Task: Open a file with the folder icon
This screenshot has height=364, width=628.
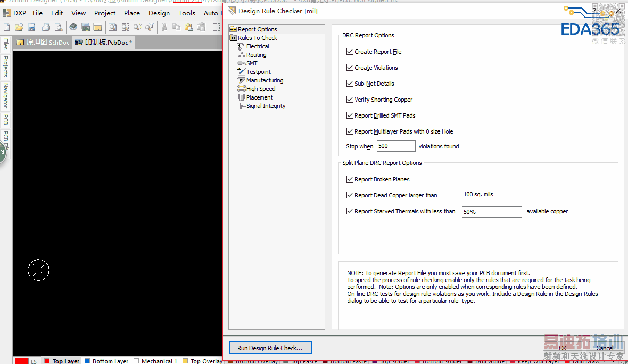Action: (19, 27)
